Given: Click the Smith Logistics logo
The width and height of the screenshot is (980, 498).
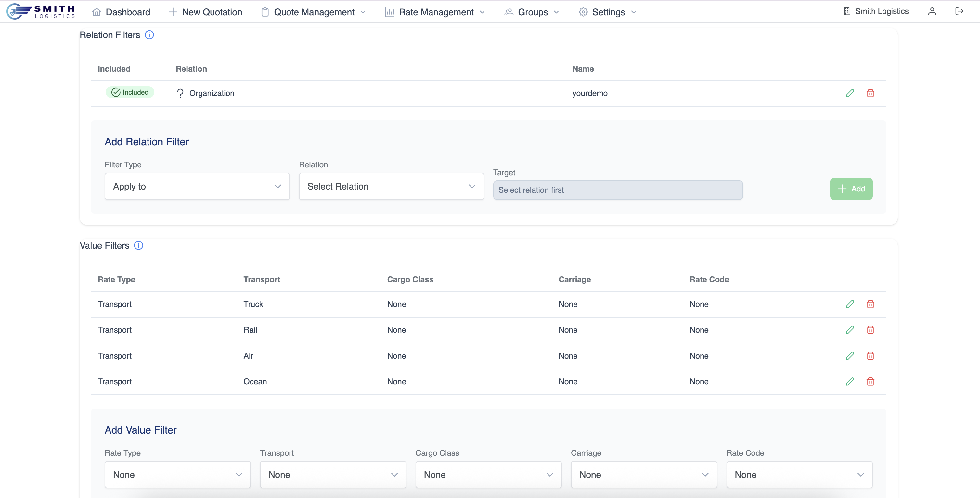Looking at the screenshot, I should [41, 11].
